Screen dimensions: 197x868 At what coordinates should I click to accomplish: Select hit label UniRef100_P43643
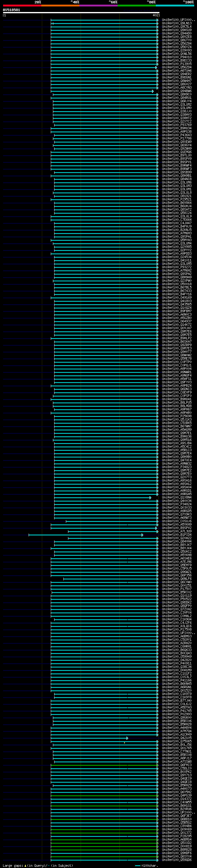(x=177, y=135)
